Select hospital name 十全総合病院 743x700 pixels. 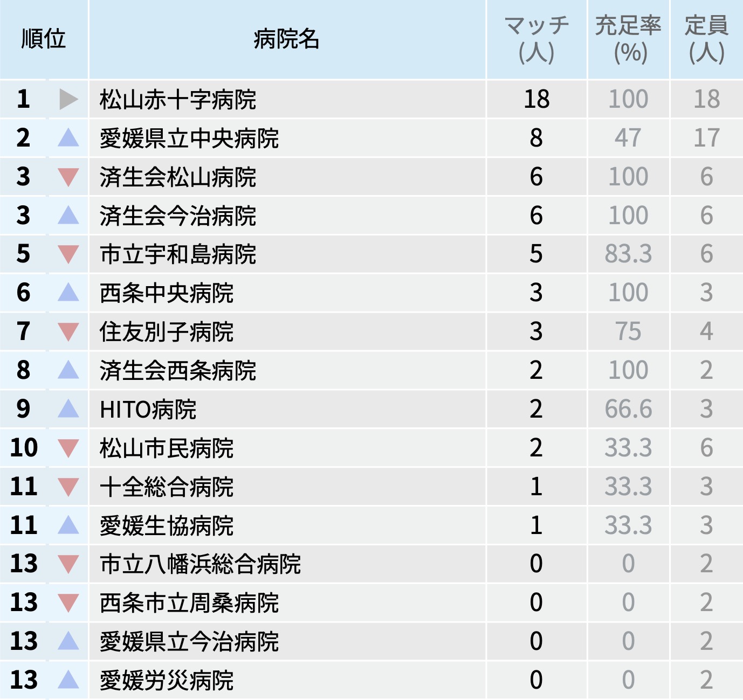pyautogui.click(x=167, y=487)
